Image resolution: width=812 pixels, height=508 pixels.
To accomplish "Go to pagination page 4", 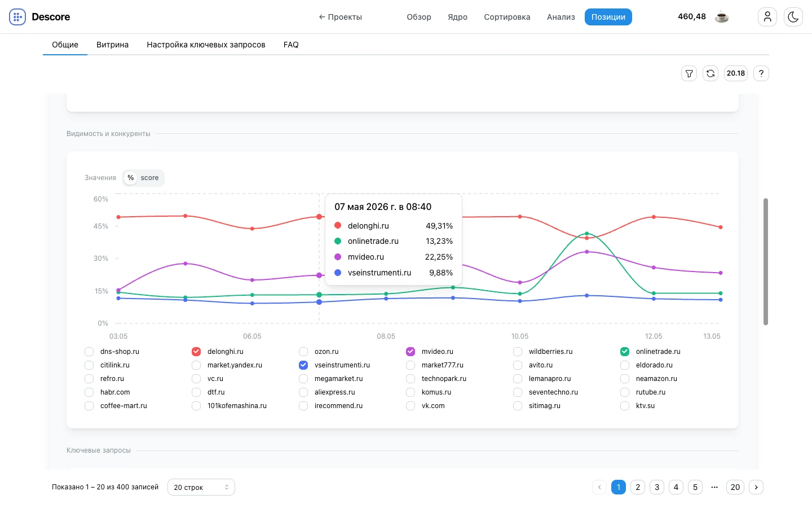I will click(x=676, y=487).
